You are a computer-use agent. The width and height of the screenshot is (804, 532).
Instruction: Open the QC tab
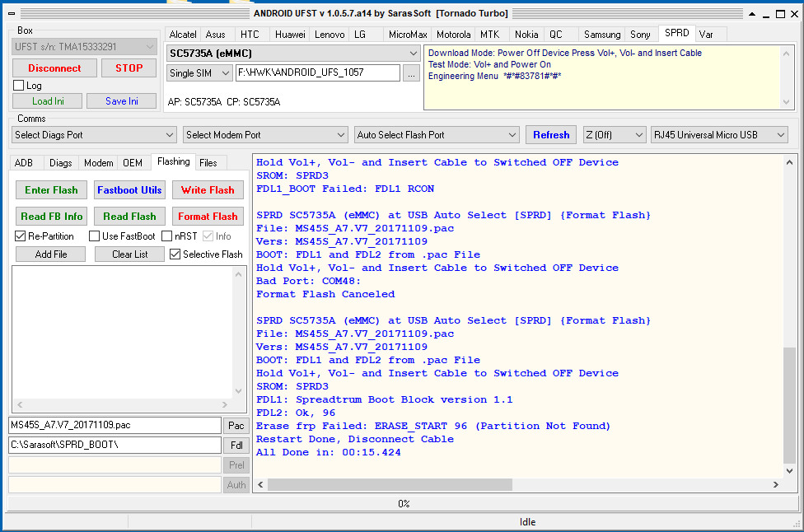point(556,35)
